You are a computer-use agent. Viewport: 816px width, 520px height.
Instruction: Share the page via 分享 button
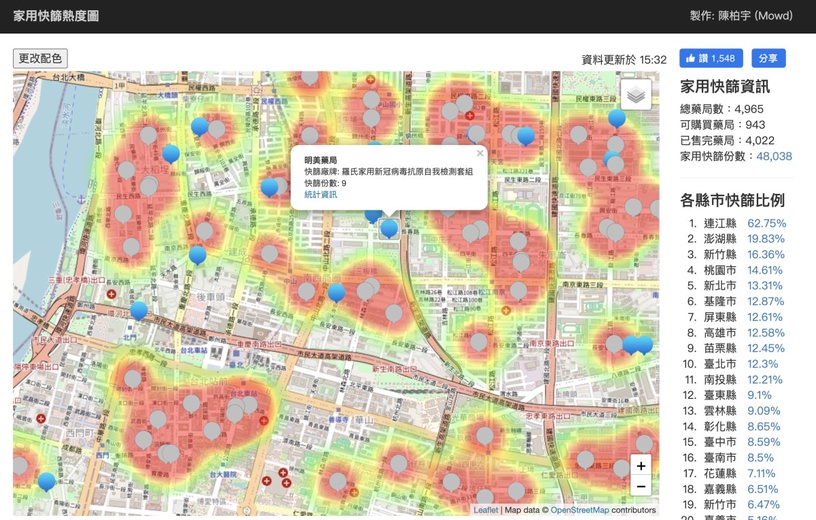coord(768,58)
